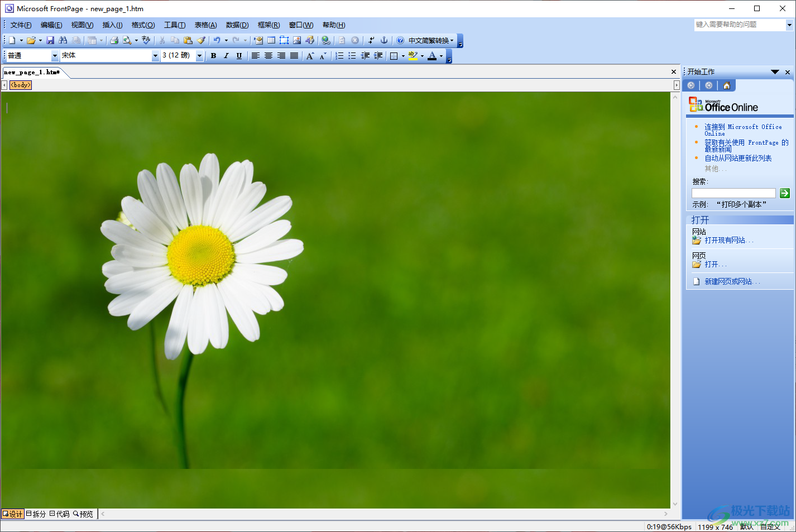Screen dimensions: 796x532
Task: Expand the borders dropdown arrow
Action: 403,56
